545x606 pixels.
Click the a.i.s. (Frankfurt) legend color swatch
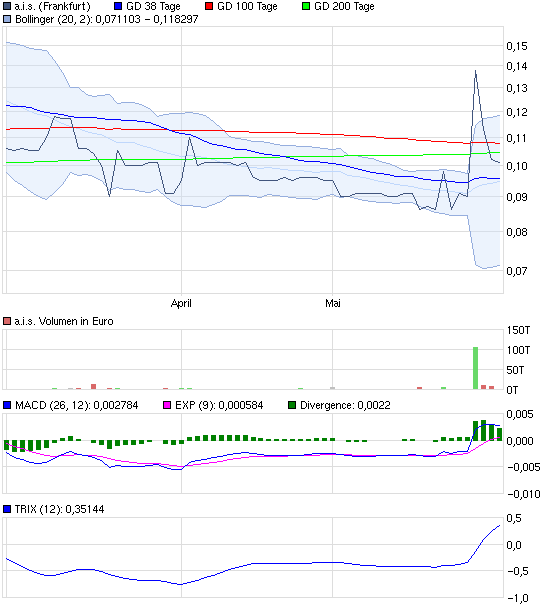pos(7,7)
